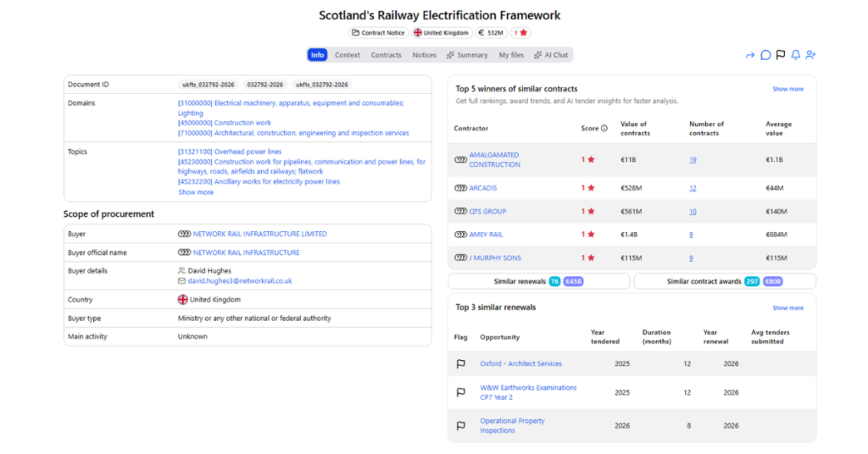Open the comment bubble icon
This screenshot has width=868, height=454.
coord(765,55)
